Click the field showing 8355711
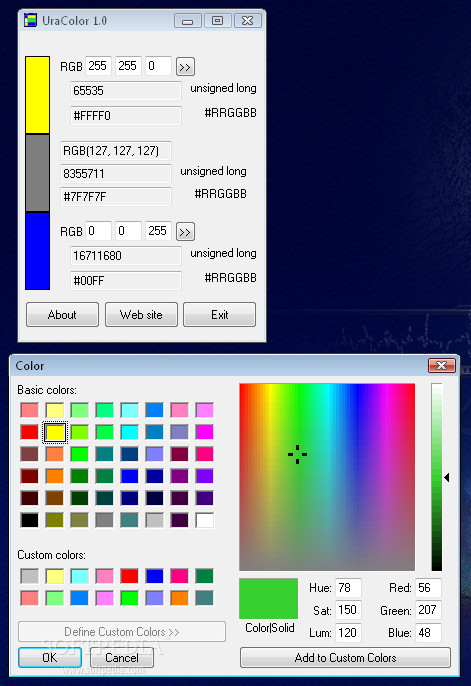Image resolution: width=471 pixels, height=686 pixels. (115, 174)
